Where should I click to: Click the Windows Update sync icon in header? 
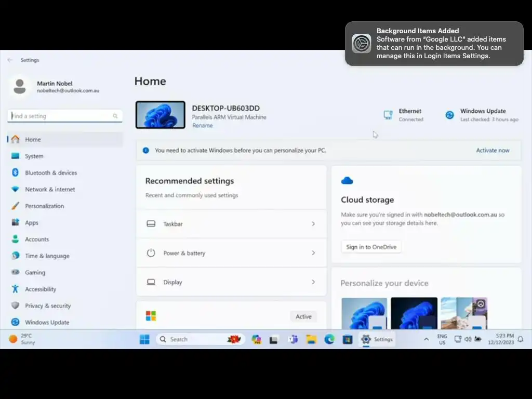click(449, 115)
